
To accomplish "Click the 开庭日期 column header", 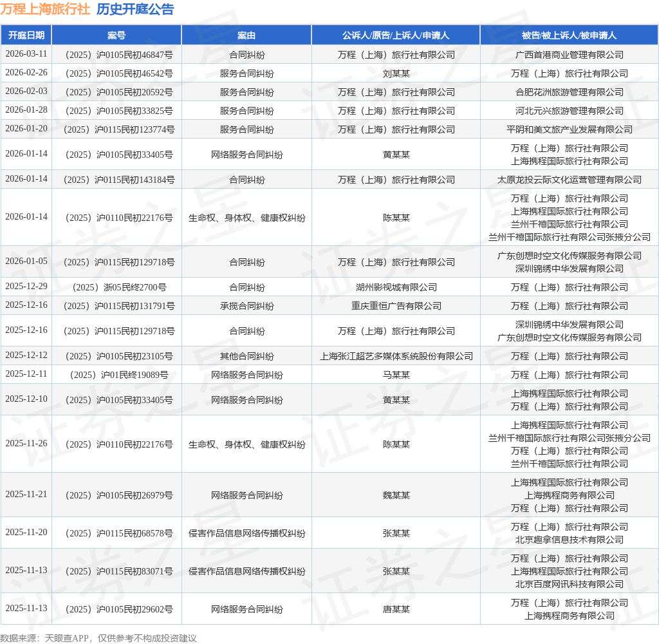I will pyautogui.click(x=26, y=35).
